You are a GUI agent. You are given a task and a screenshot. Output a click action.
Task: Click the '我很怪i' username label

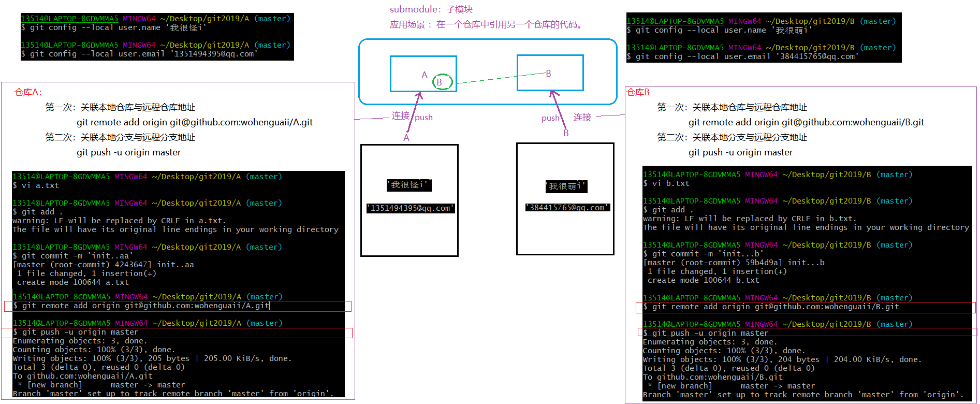408,185
